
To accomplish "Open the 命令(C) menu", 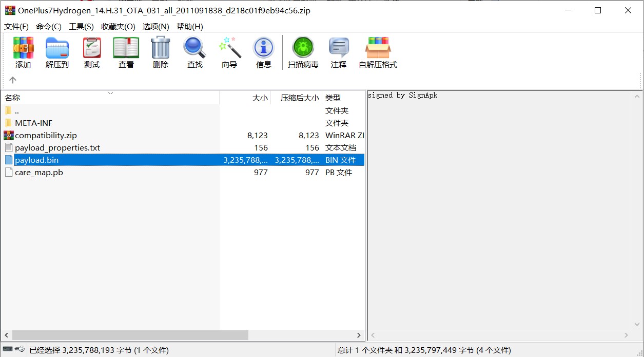I will pyautogui.click(x=49, y=27).
